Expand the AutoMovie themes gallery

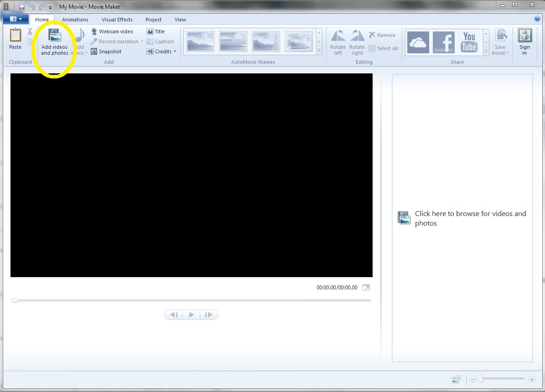click(x=319, y=51)
